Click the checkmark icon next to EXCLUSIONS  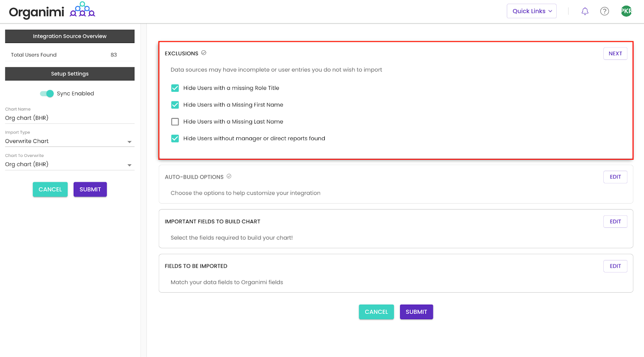204,53
